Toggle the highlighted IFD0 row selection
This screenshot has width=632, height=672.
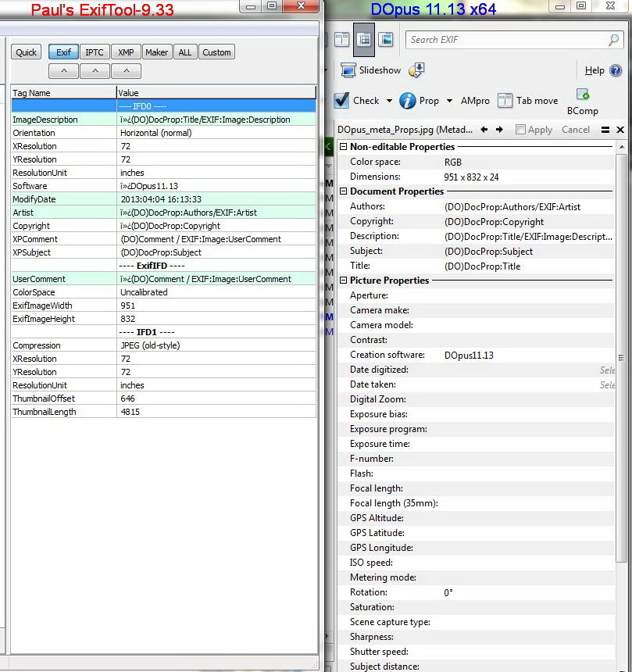[x=156, y=107]
